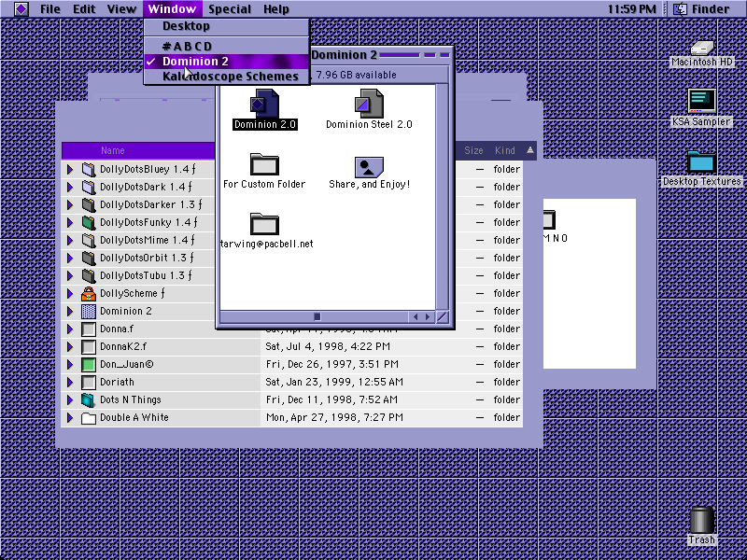Viewport: 747px width, 560px height.
Task: Click the menu bar clock
Action: click(632, 9)
